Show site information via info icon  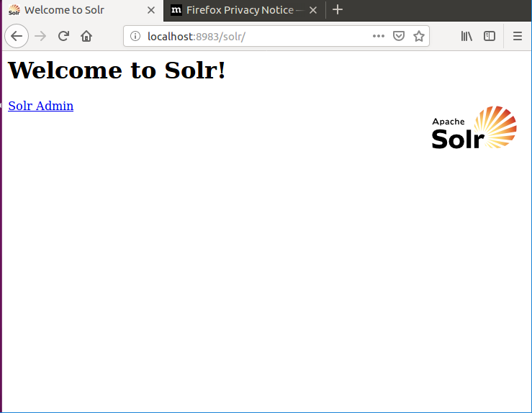coord(135,36)
